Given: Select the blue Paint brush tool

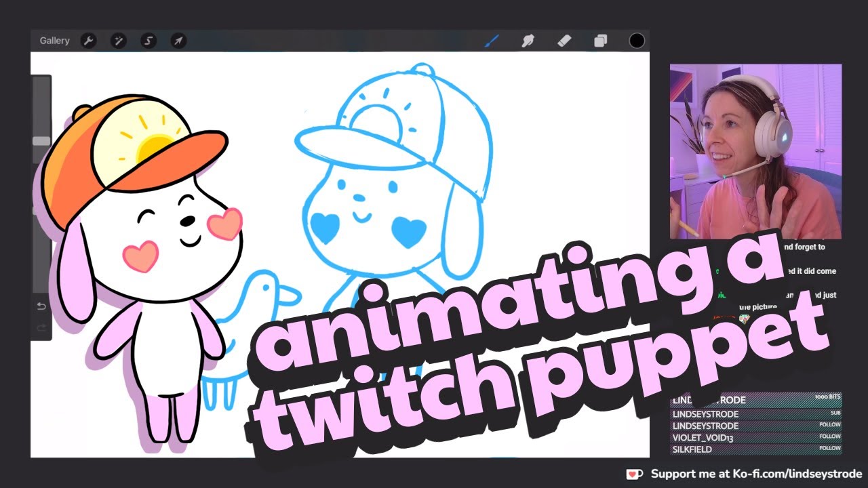Looking at the screenshot, I should point(492,41).
